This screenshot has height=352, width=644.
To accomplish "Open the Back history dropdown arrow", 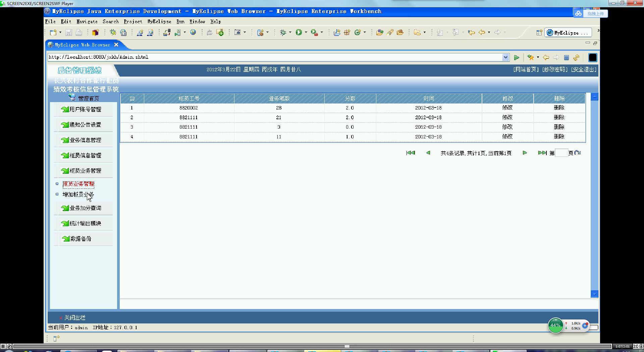I will click(x=489, y=33).
